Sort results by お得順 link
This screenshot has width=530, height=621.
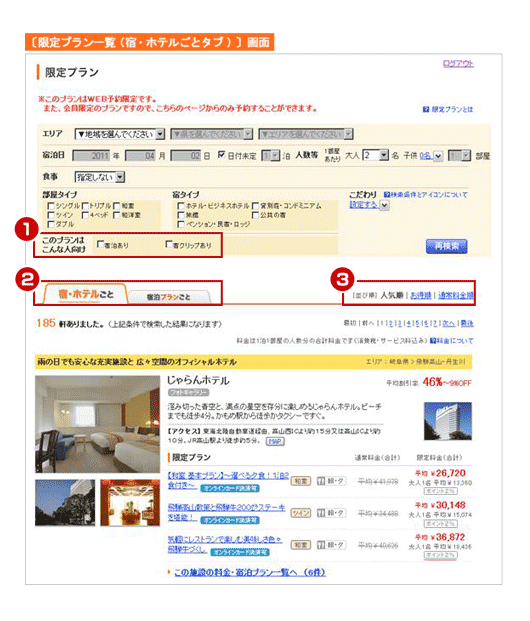(x=420, y=295)
